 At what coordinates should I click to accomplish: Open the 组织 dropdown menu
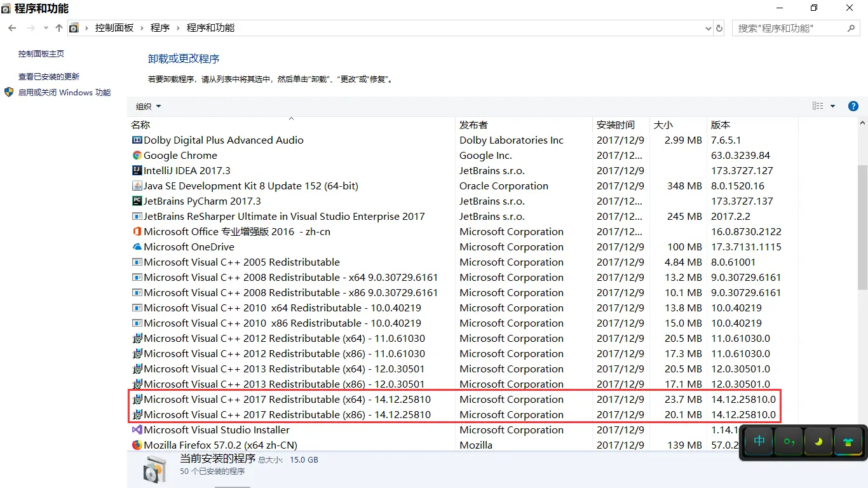click(149, 106)
